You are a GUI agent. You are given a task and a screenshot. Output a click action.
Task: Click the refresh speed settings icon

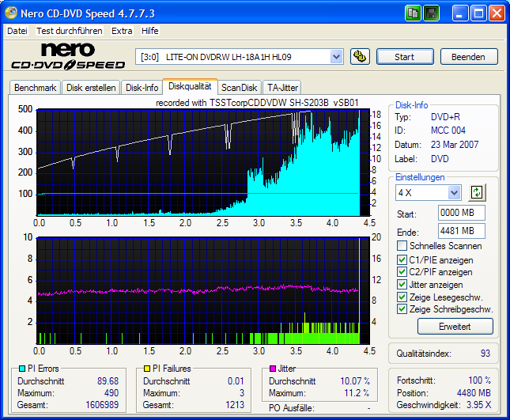[477, 192]
